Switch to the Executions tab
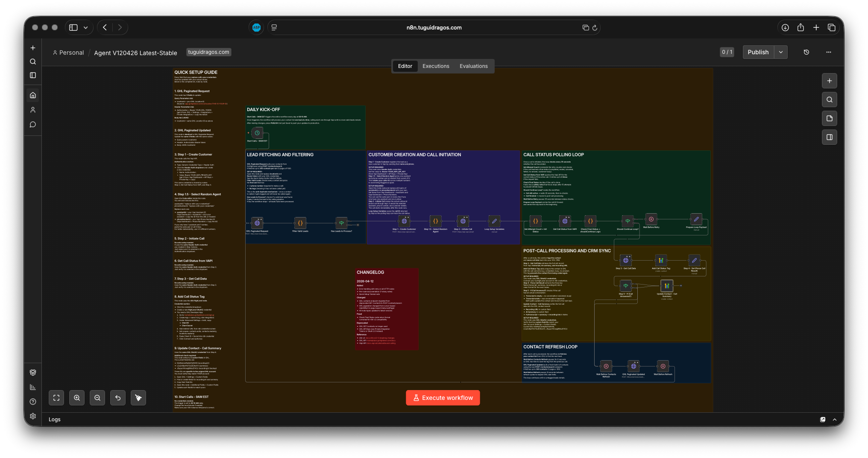Screen dimensions: 868x458 pos(436,66)
